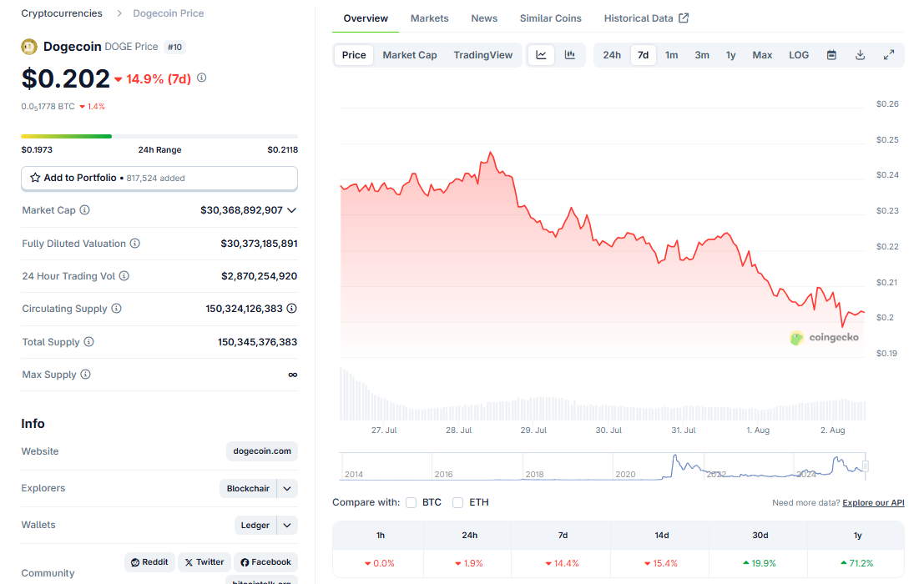
Task: Switch to Markets tab
Action: click(x=430, y=18)
